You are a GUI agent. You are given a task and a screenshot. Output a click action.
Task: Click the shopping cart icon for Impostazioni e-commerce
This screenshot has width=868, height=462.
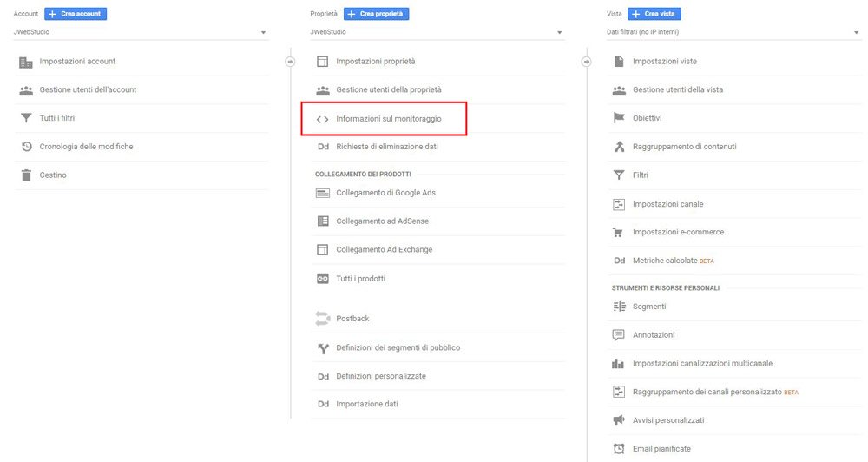click(x=618, y=232)
